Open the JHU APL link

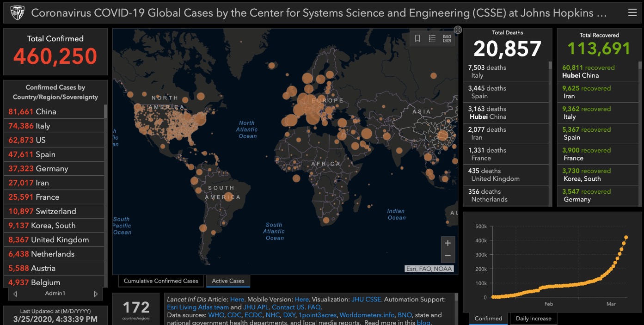256,307
